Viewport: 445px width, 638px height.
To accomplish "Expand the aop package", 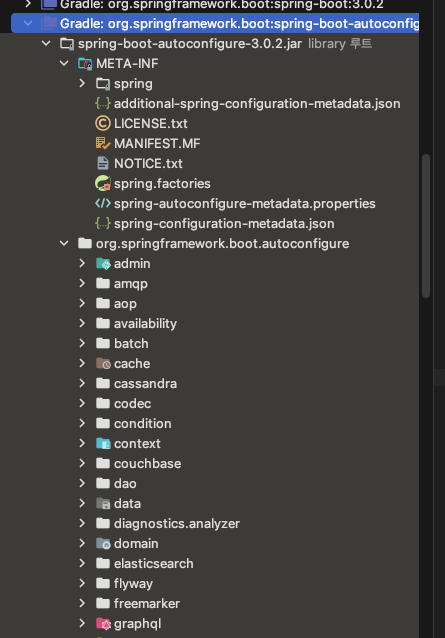I will 82,303.
